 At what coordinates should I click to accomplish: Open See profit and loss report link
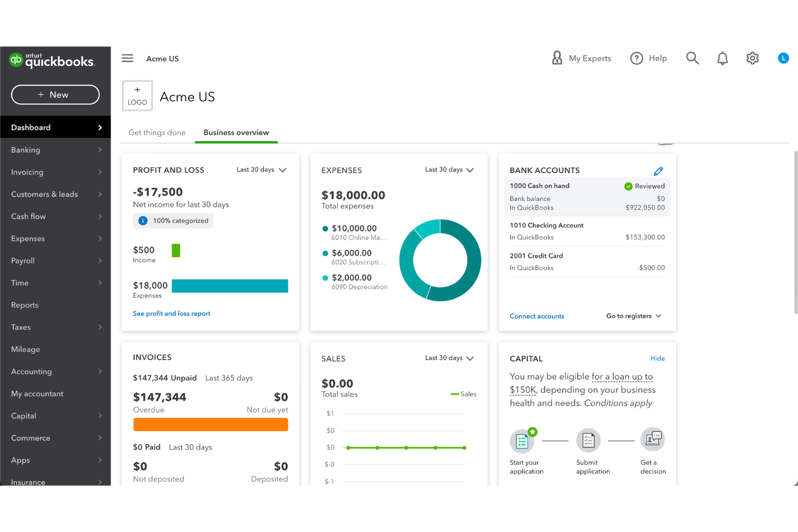coord(171,313)
